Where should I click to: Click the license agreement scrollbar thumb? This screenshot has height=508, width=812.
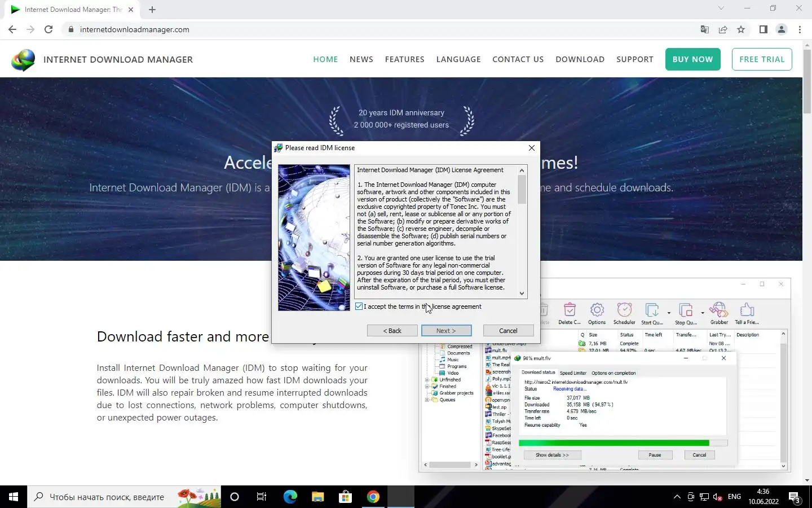pos(522,190)
